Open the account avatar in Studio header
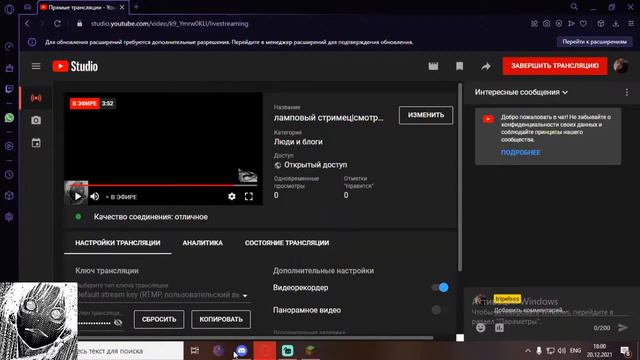640x360 pixels. coord(621,66)
